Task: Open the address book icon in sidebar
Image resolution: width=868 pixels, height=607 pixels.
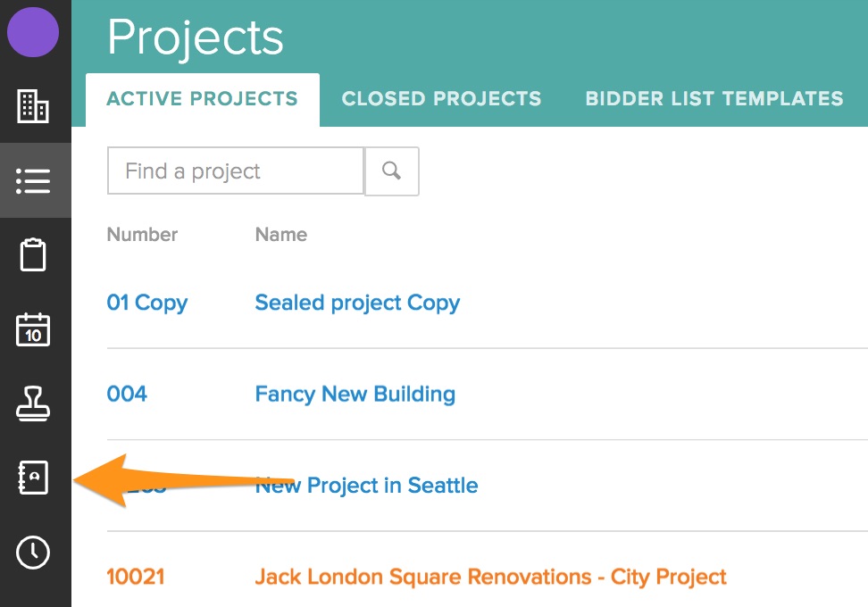Action: point(34,478)
